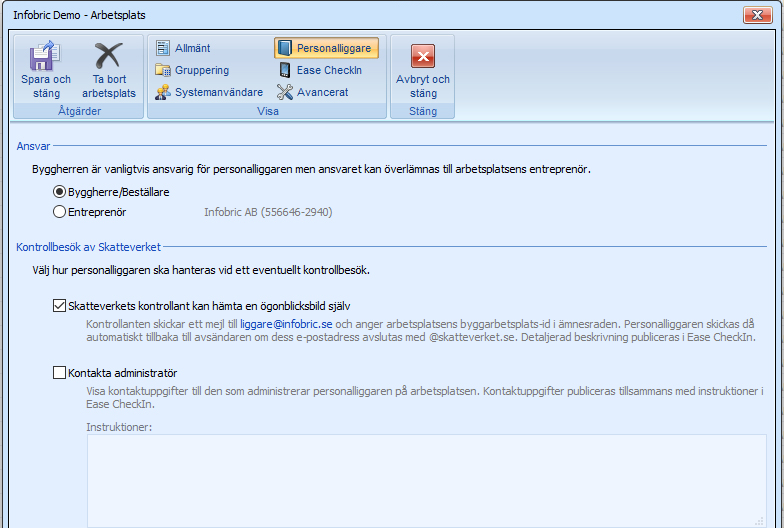
Task: Click the Ease CheckIn tablet icon
Action: [284, 70]
